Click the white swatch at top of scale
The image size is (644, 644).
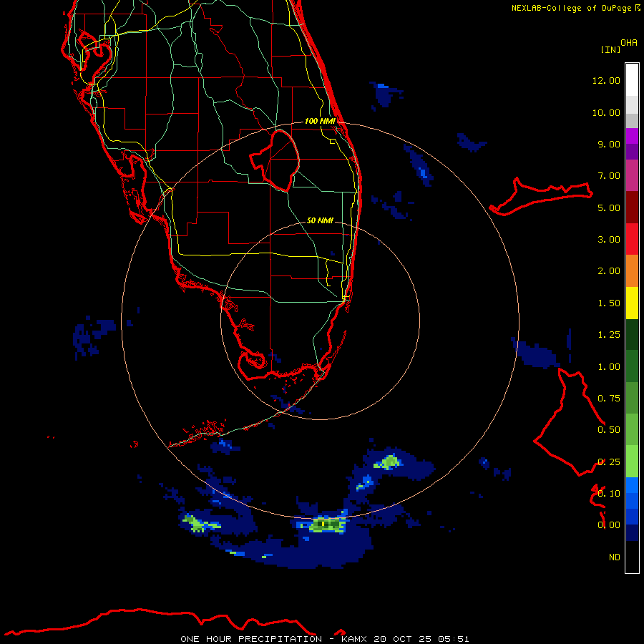coord(632,80)
